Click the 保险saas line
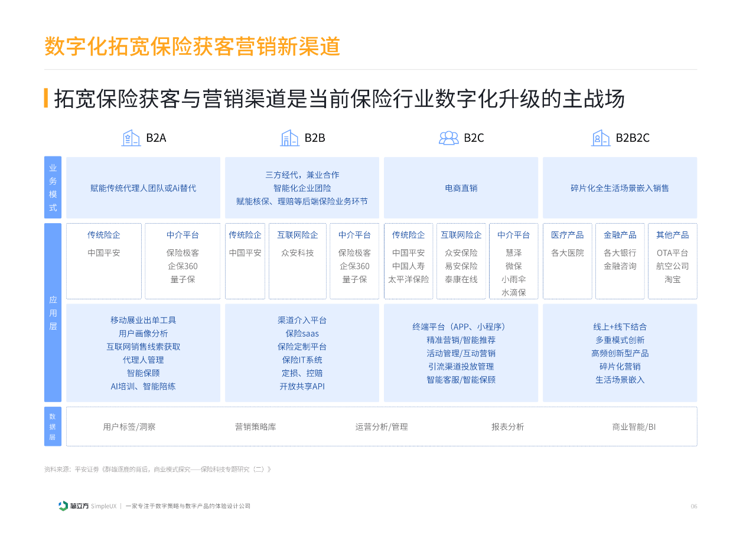 pos(302,334)
